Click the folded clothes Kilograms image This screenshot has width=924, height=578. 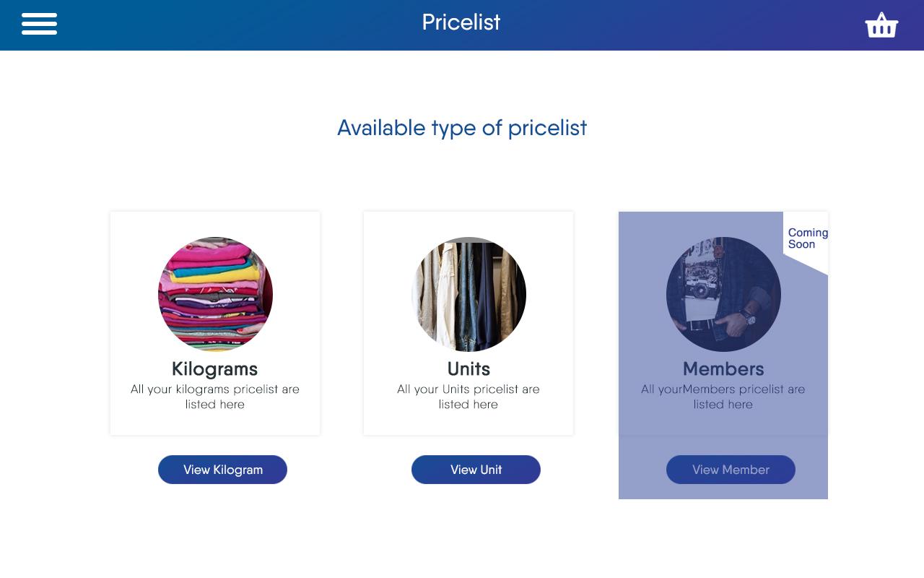point(215,294)
